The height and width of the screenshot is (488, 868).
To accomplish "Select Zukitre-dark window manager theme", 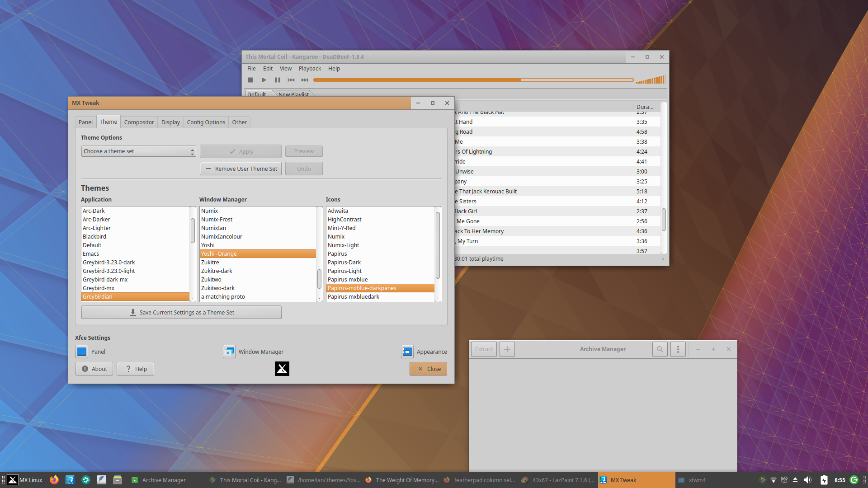I will [x=258, y=271].
